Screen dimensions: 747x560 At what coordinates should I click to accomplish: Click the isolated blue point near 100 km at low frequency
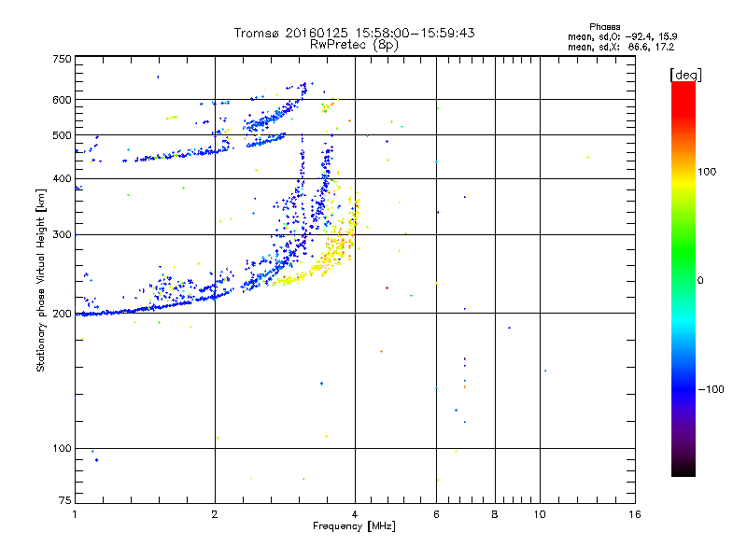click(97, 460)
